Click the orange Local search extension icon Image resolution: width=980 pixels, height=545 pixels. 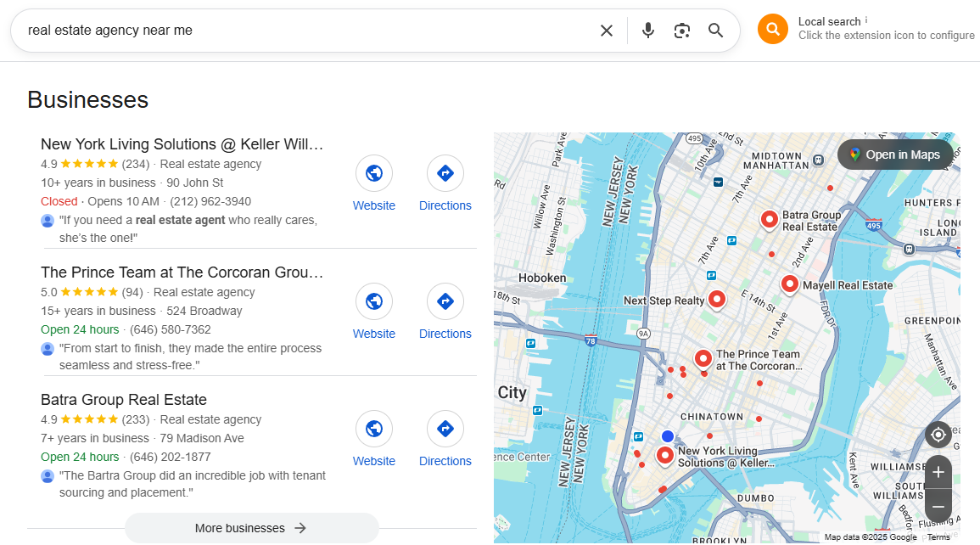tap(773, 29)
